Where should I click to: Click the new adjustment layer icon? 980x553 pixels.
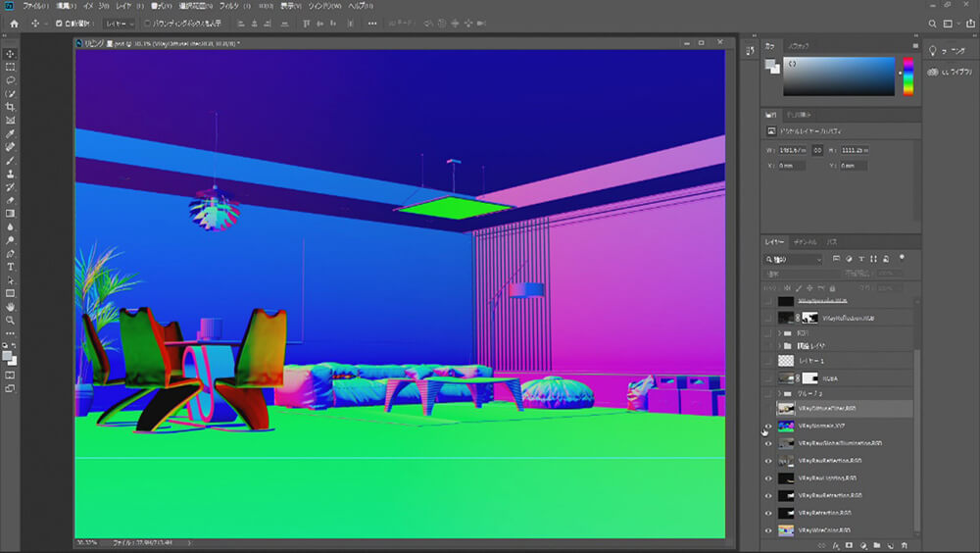tap(863, 545)
